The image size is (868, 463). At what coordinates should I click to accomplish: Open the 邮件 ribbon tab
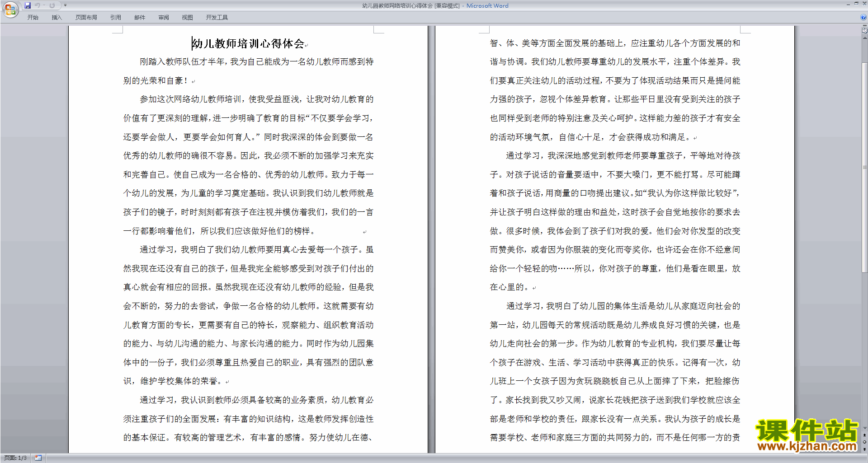click(140, 17)
